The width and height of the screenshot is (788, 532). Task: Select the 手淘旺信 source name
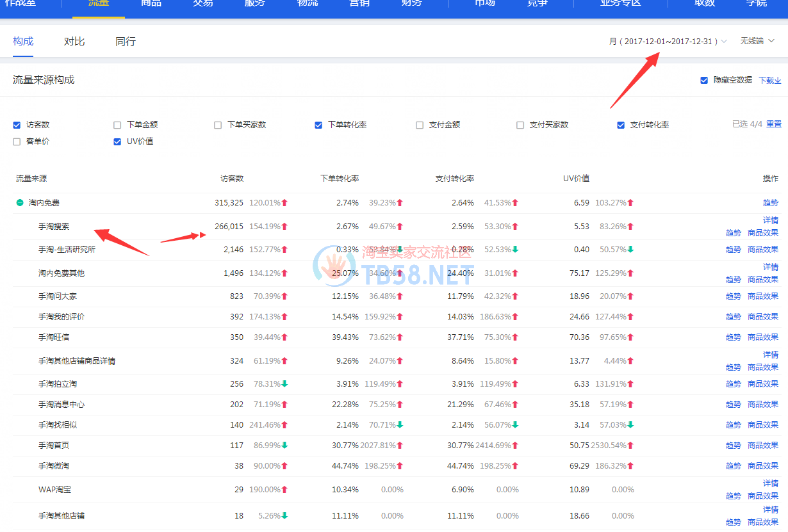pos(54,337)
